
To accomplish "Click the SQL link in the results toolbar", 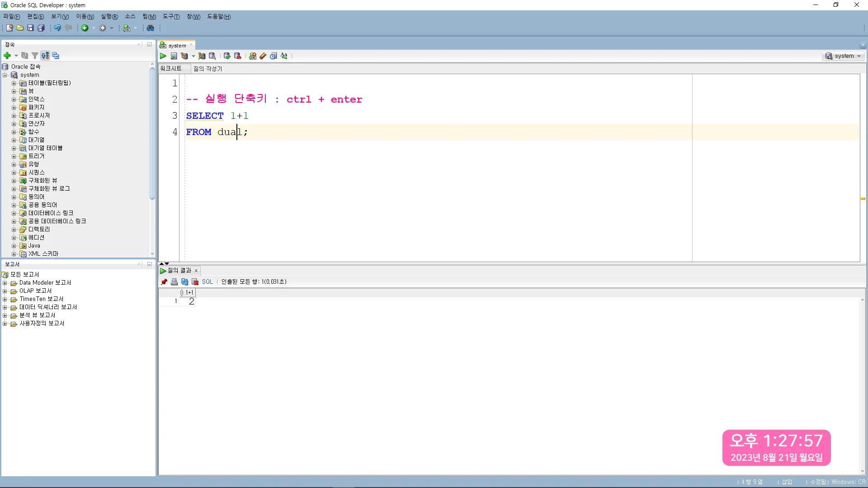I will (207, 282).
